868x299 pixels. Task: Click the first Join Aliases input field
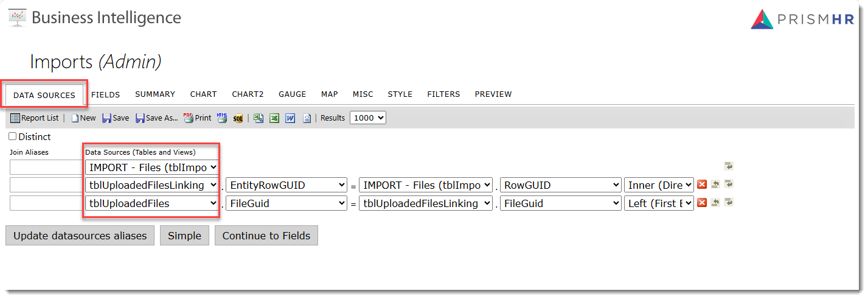(45, 167)
